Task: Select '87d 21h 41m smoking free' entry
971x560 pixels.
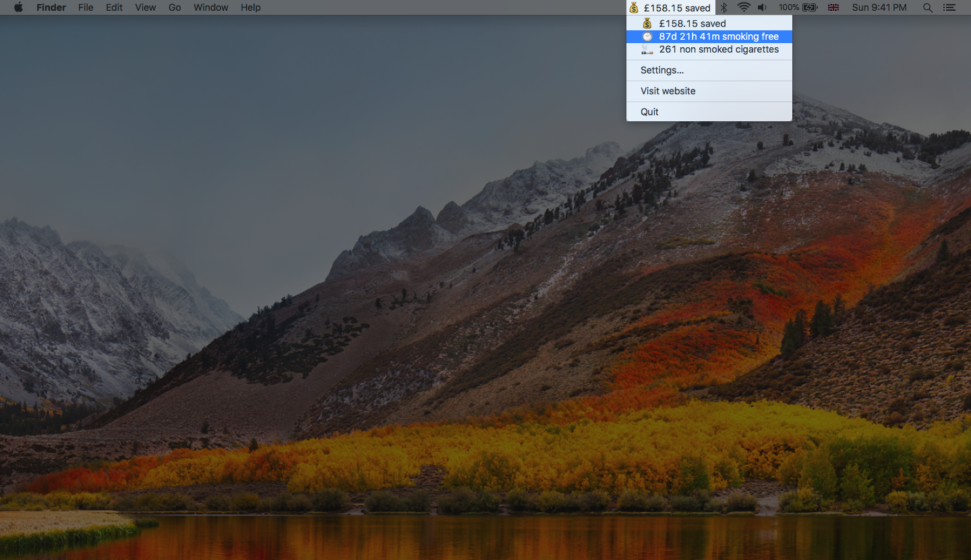Action: [x=709, y=36]
